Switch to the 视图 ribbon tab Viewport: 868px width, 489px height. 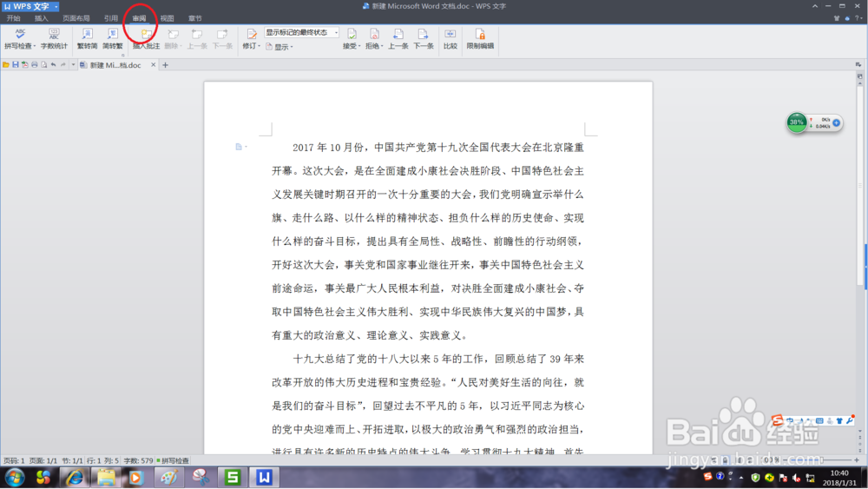click(x=167, y=18)
